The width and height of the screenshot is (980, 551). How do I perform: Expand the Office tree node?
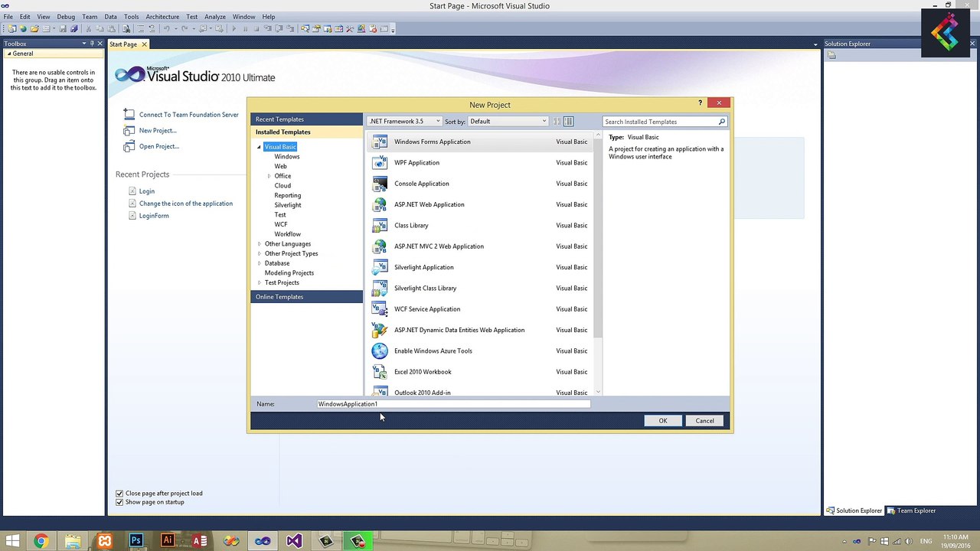point(269,176)
